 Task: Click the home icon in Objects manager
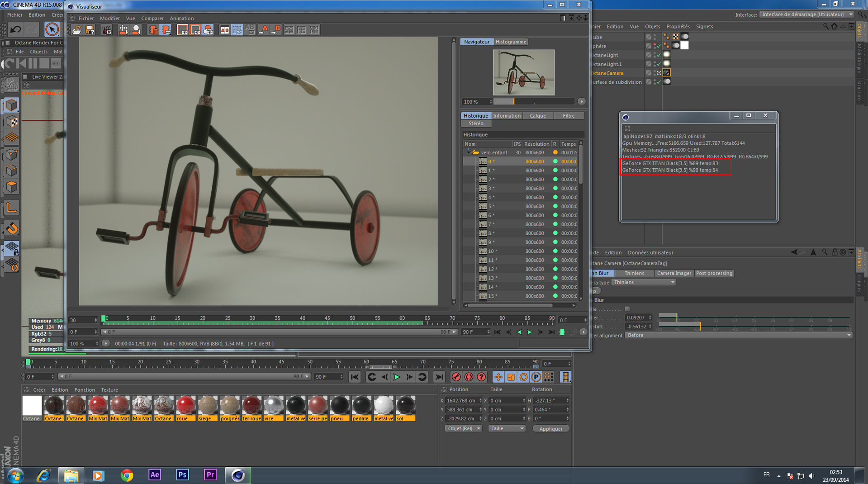tap(834, 27)
